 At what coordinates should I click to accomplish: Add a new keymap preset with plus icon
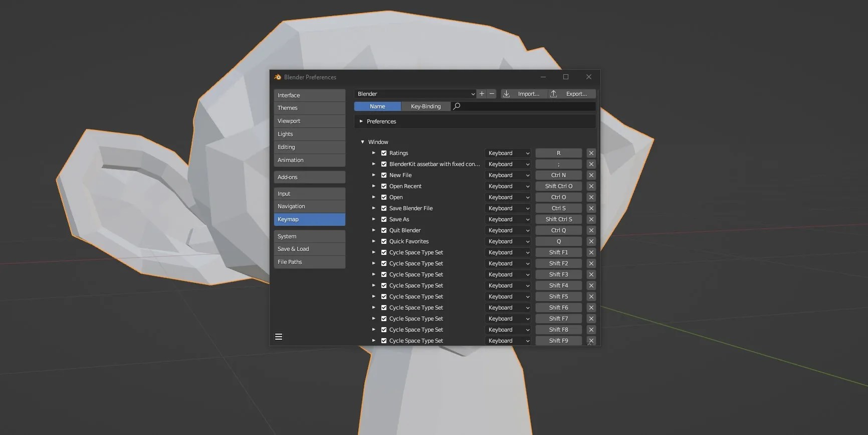pos(482,94)
